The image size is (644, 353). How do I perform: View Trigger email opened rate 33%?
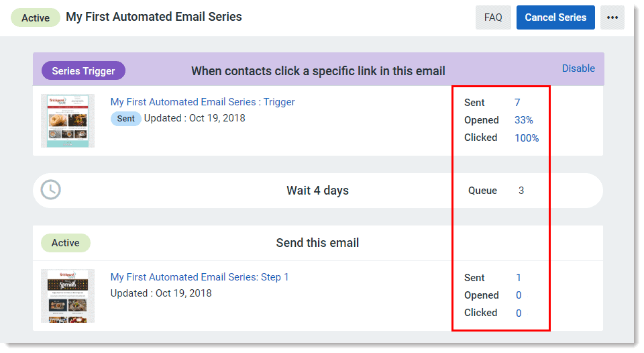click(524, 120)
